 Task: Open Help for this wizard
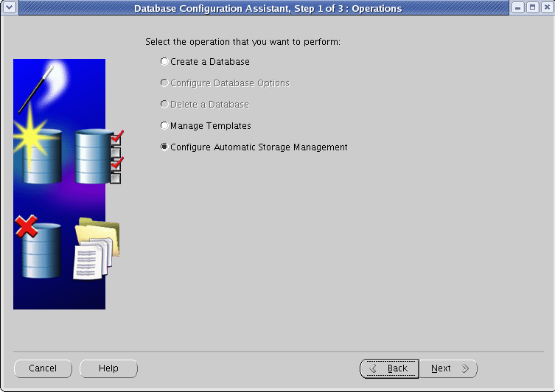(108, 368)
